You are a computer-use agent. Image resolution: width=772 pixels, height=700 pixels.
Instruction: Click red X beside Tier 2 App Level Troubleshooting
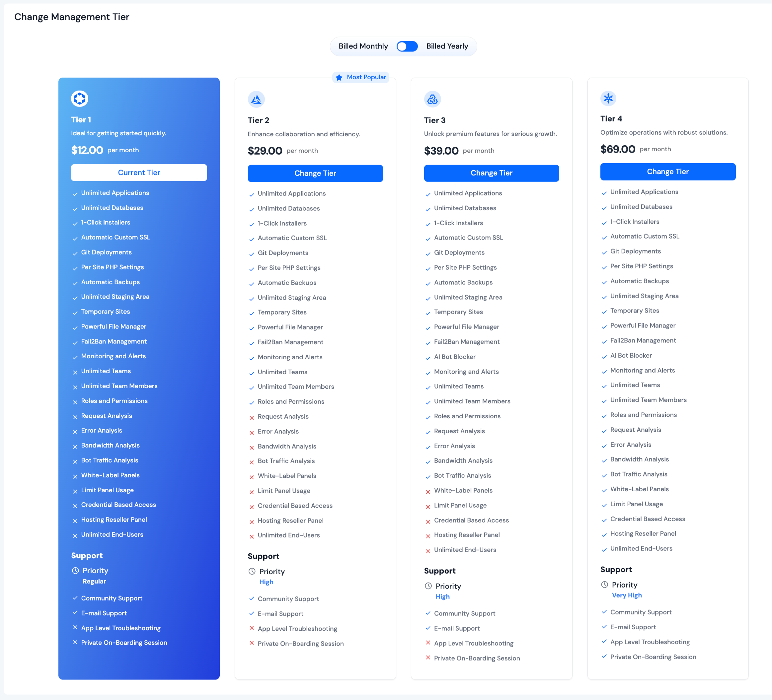pos(252,628)
